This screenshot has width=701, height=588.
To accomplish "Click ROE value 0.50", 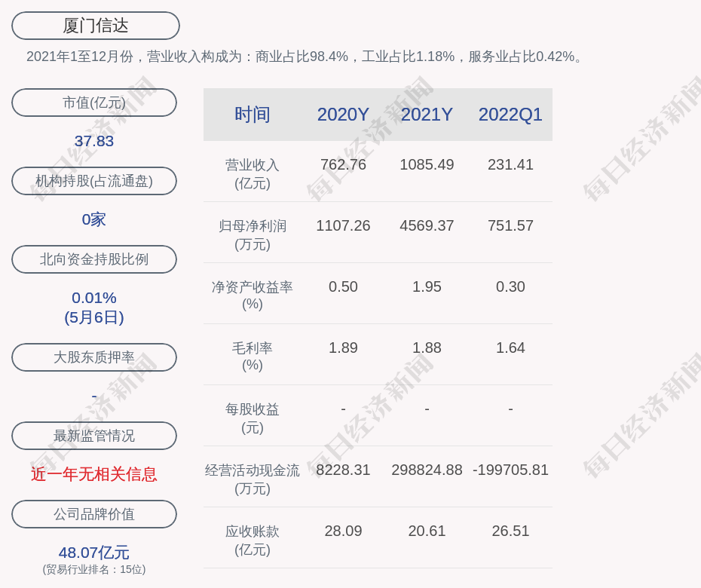I will (x=343, y=286).
